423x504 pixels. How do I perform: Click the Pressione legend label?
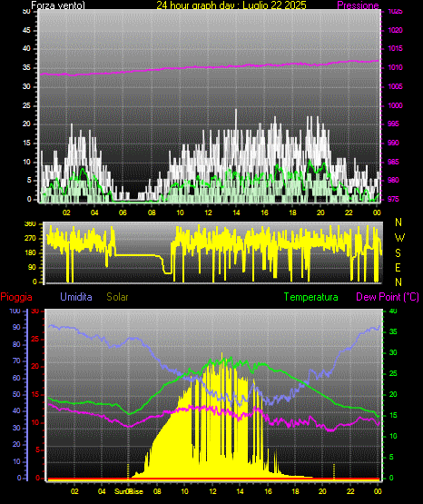(x=358, y=5)
